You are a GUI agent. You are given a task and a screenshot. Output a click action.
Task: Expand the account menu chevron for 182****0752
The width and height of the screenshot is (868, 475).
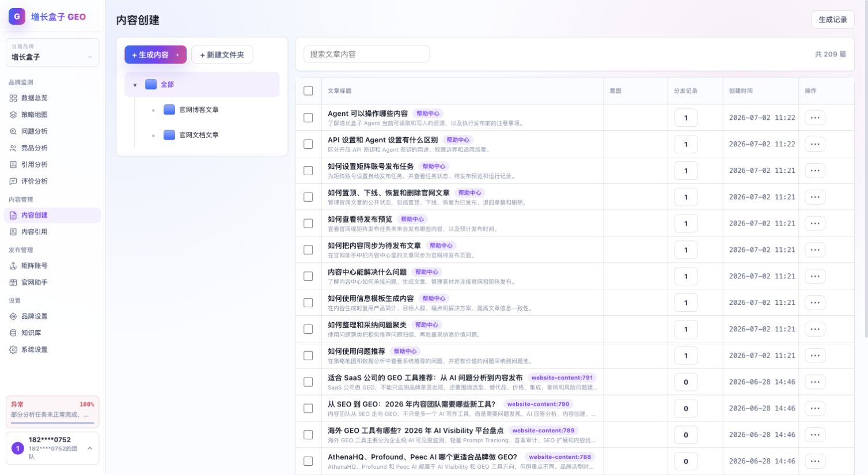click(x=90, y=448)
